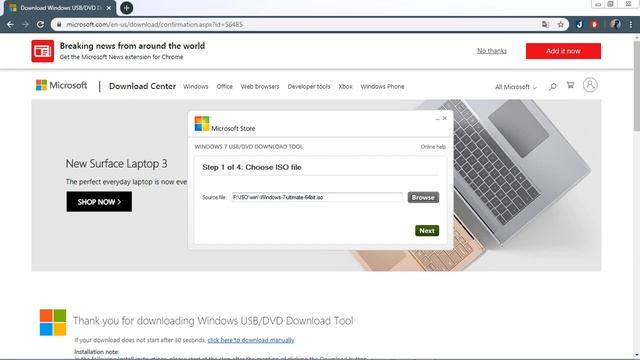The width and height of the screenshot is (640, 360).
Task: Open site search magnifier
Action: point(553,87)
